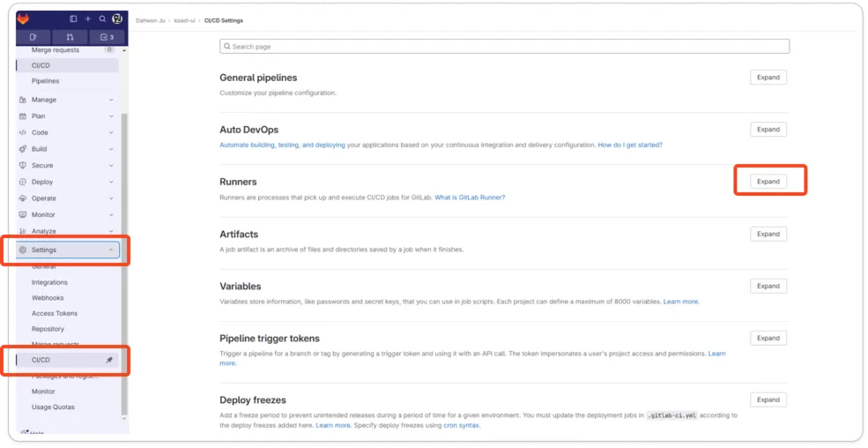Open the user avatar menu

click(x=116, y=19)
